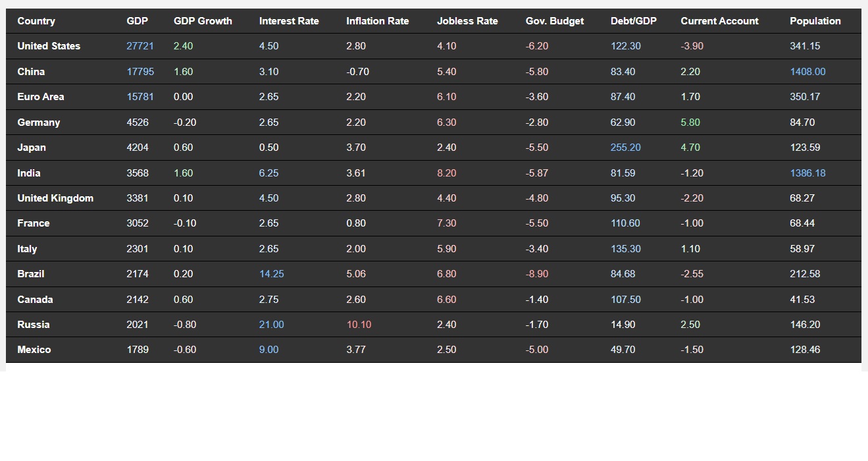
Task: Open the Russia country link
Action: click(x=34, y=325)
